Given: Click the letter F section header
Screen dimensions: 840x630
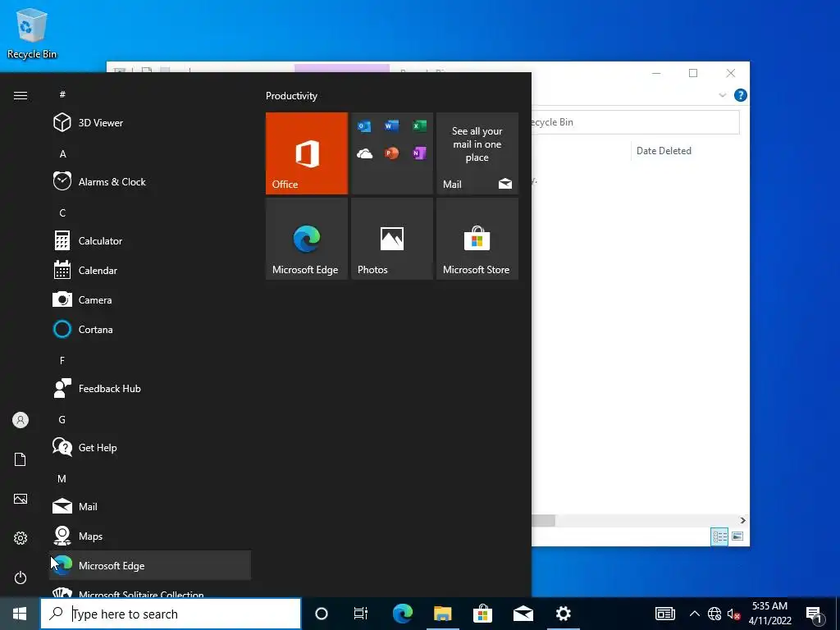Looking at the screenshot, I should (62, 361).
